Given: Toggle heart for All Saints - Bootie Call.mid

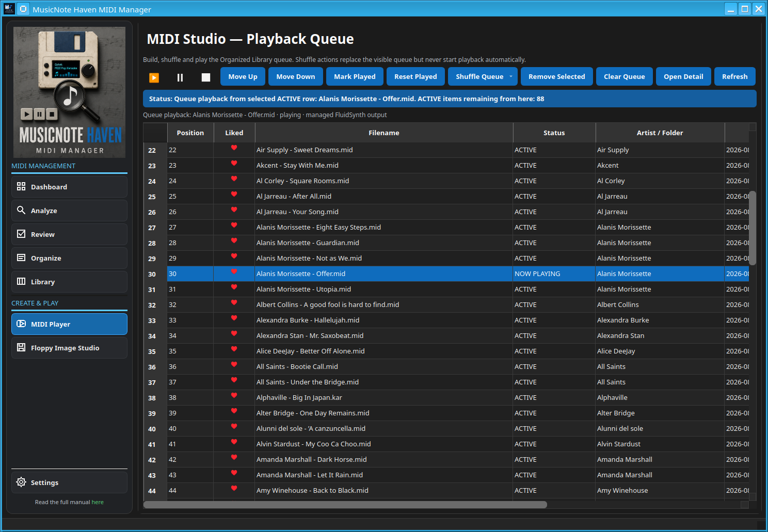Looking at the screenshot, I should pos(234,365).
